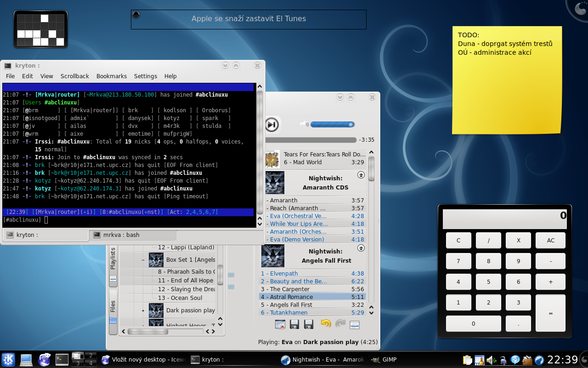Click playlist scroll-down arrow in Amarok
The width and height of the screenshot is (588, 368).
pyautogui.click(x=371, y=312)
